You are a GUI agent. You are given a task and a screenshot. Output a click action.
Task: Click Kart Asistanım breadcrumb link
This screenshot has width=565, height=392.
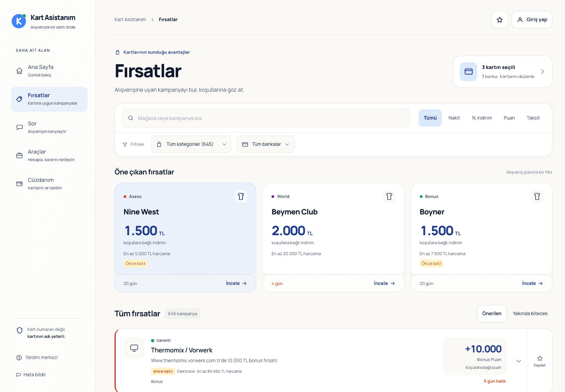(130, 20)
